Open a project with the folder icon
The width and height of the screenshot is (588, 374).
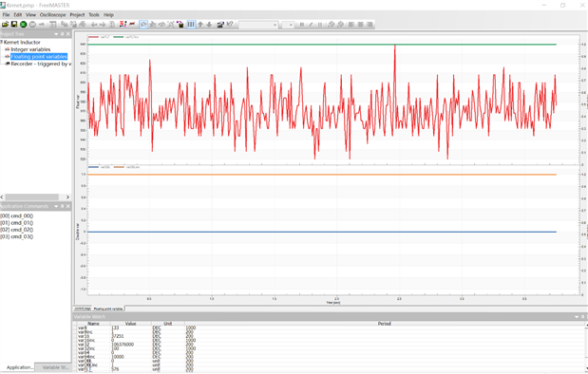coord(6,25)
